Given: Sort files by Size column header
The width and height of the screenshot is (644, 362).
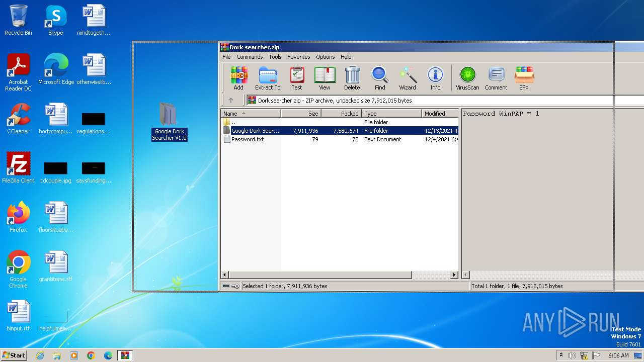Looking at the screenshot, I should [x=301, y=114].
